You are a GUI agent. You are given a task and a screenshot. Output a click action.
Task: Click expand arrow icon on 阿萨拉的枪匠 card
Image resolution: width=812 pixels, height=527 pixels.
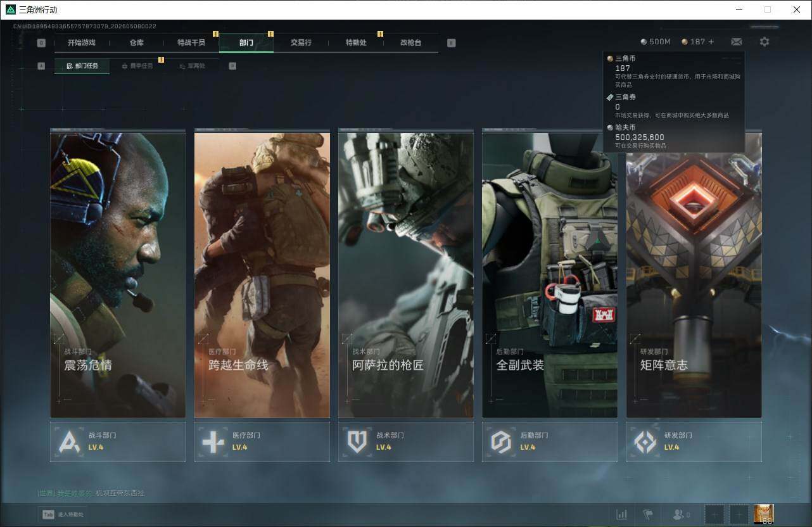click(347, 339)
